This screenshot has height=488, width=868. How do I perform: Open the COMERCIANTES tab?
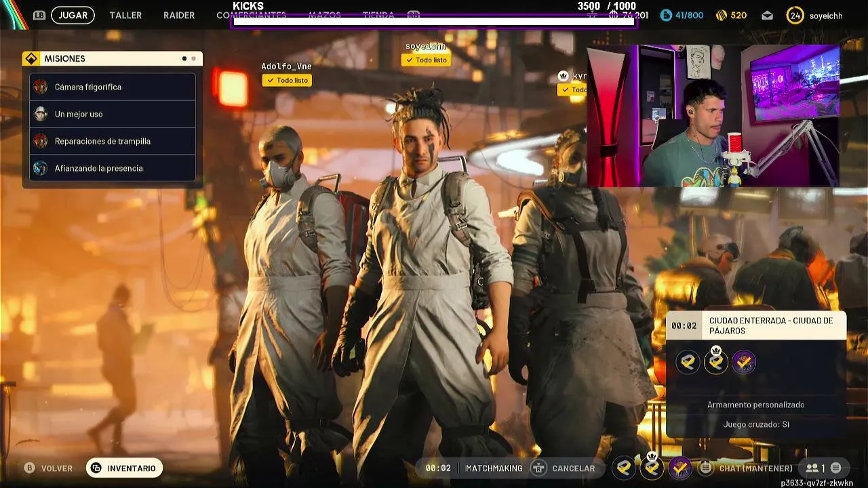point(251,15)
